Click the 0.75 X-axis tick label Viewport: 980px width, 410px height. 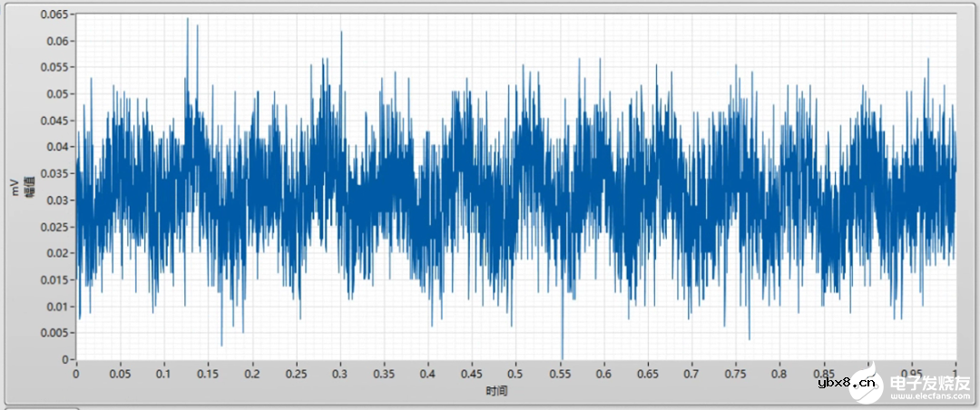(x=735, y=374)
